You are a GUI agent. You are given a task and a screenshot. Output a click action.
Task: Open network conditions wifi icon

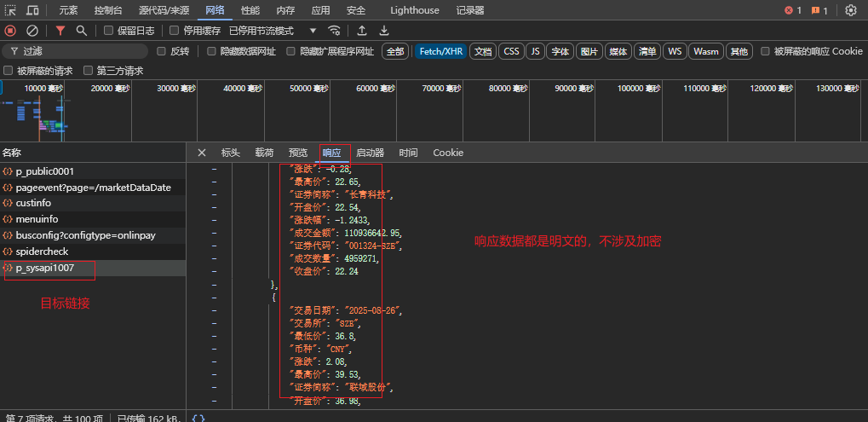point(334,31)
